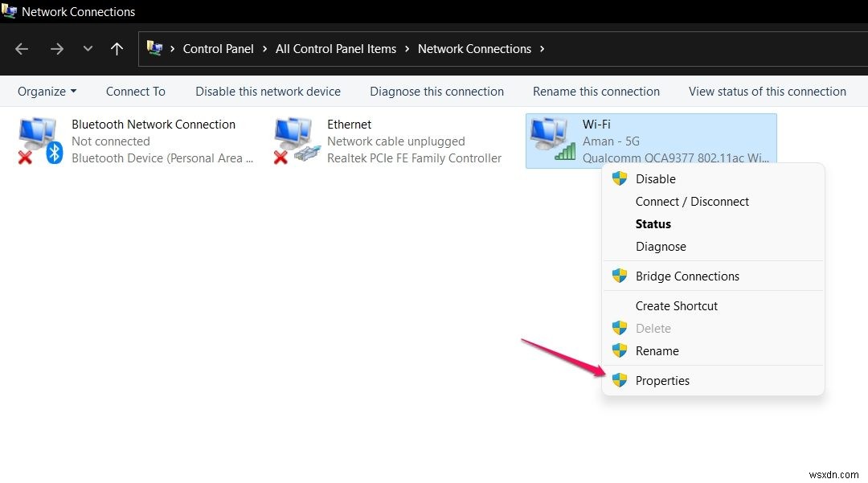Image resolution: width=868 pixels, height=483 pixels.
Task: Click the Forward navigation arrow
Action: pyautogui.click(x=56, y=49)
